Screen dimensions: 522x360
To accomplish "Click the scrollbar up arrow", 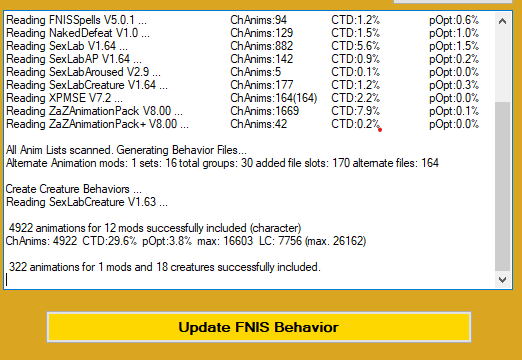I will click(502, 21).
